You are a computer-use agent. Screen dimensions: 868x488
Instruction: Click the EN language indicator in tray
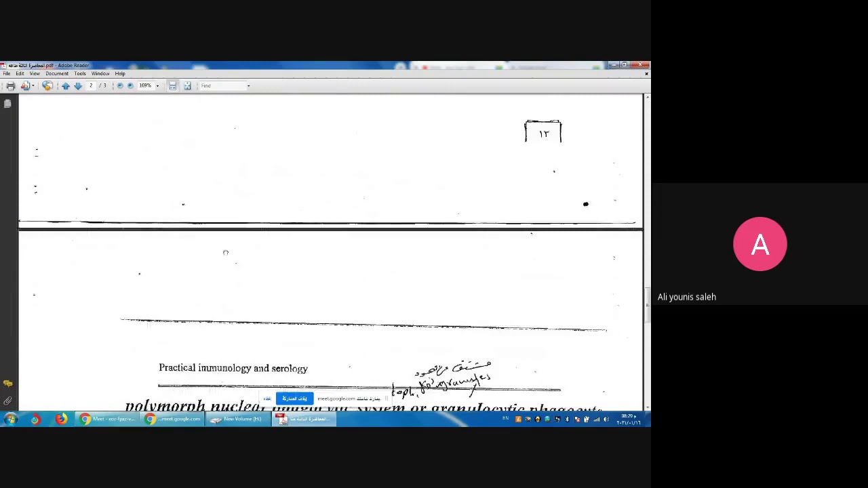point(505,418)
